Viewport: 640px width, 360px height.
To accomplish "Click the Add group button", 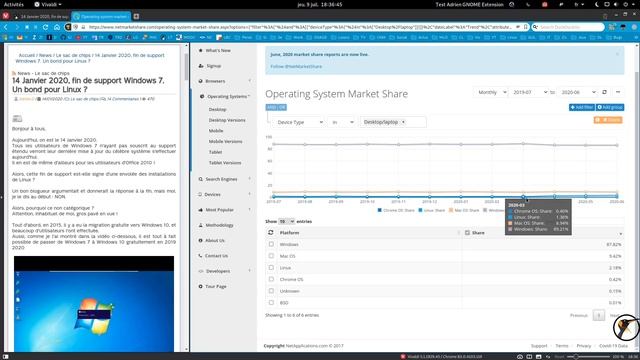I will 610,107.
